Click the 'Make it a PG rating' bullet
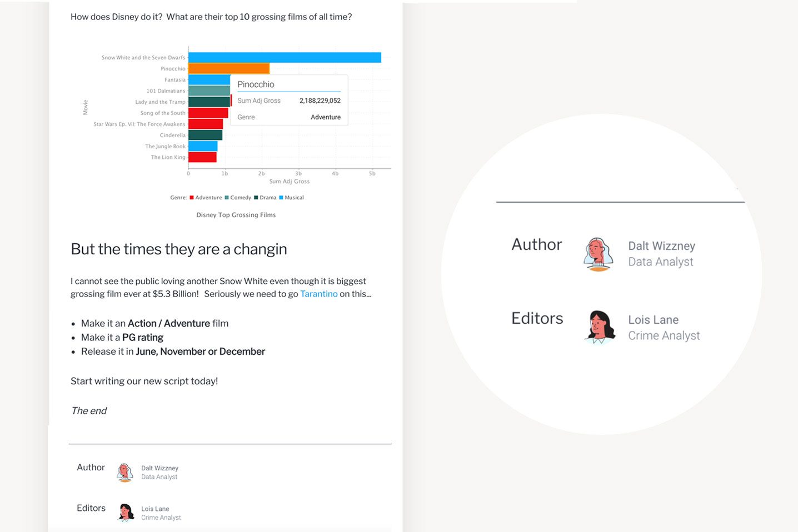The width and height of the screenshot is (798, 532). [122, 338]
